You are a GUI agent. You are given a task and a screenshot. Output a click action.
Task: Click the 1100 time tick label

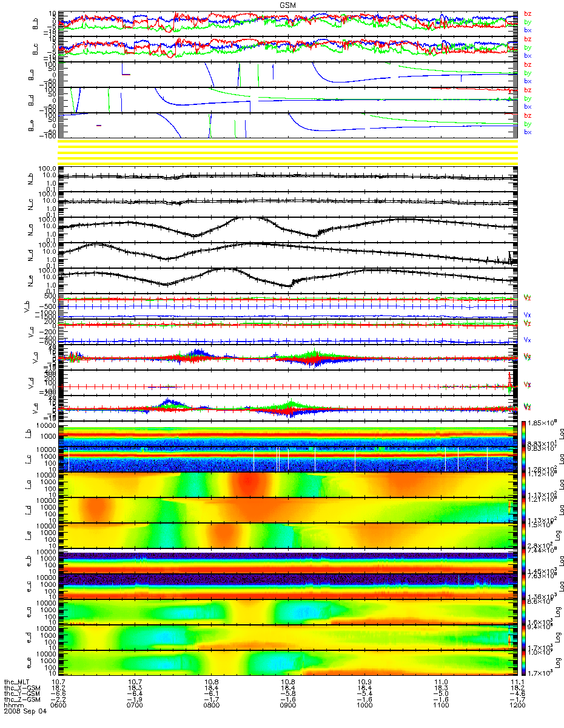[441, 706]
